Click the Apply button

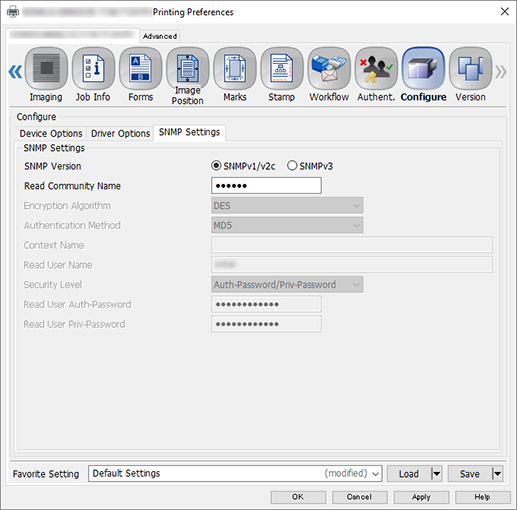click(421, 497)
